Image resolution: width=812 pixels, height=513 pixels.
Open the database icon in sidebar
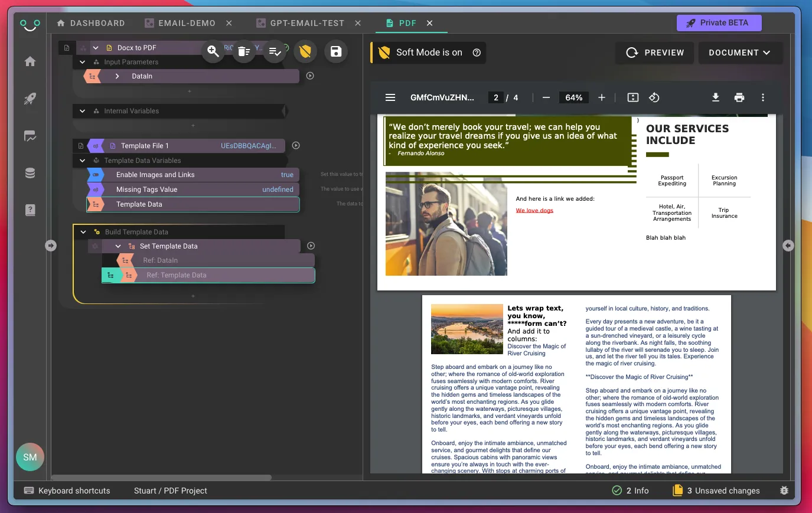click(x=30, y=173)
